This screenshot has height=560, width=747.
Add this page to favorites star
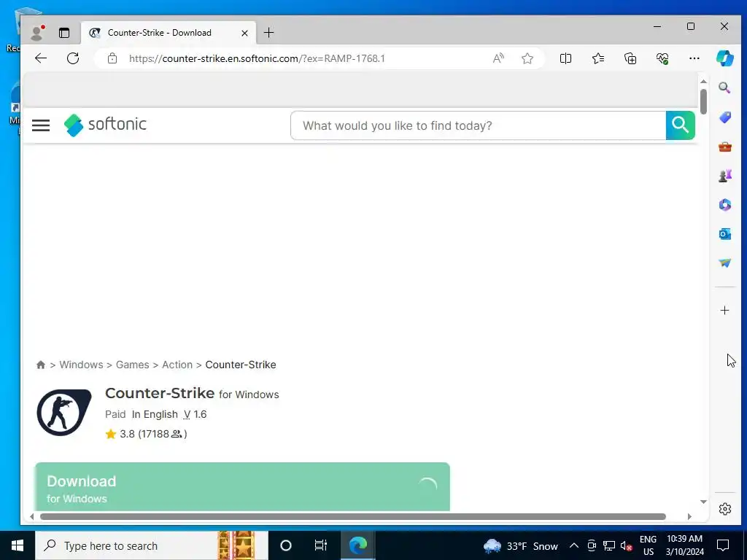tap(527, 58)
